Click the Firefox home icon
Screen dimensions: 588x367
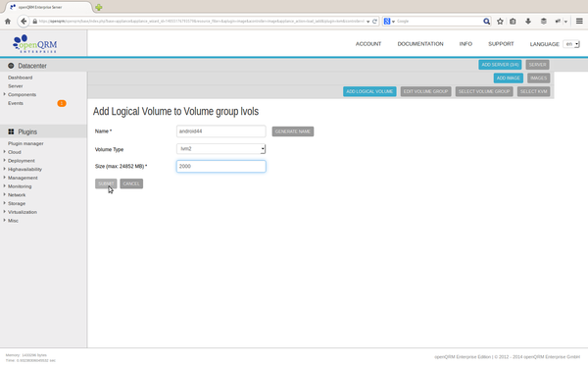click(x=8, y=22)
